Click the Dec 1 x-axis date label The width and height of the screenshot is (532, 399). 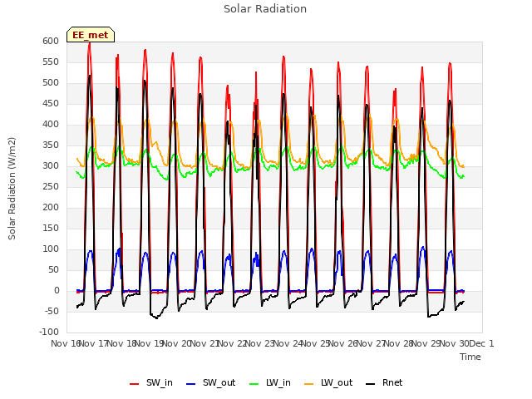[x=481, y=343]
